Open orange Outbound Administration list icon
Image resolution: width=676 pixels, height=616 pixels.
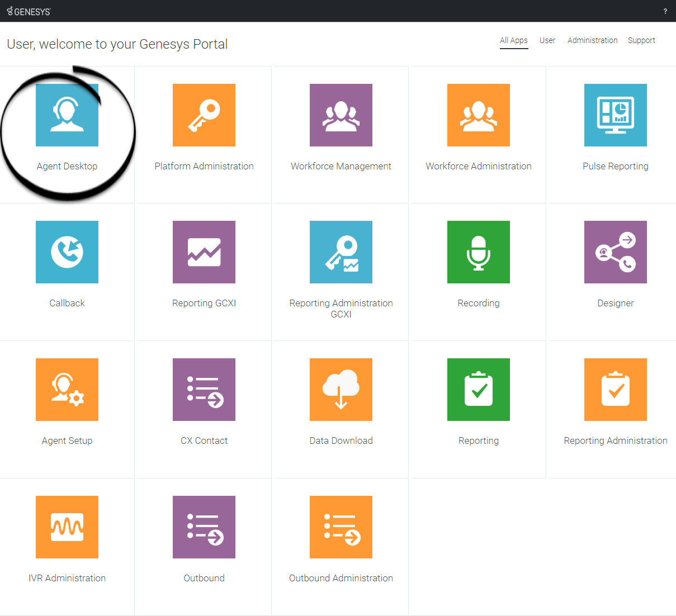(341, 527)
